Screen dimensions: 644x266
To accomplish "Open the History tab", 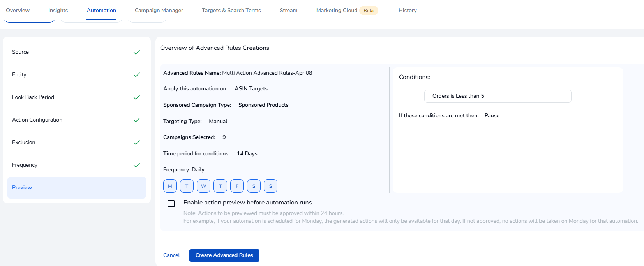I will [408, 11].
